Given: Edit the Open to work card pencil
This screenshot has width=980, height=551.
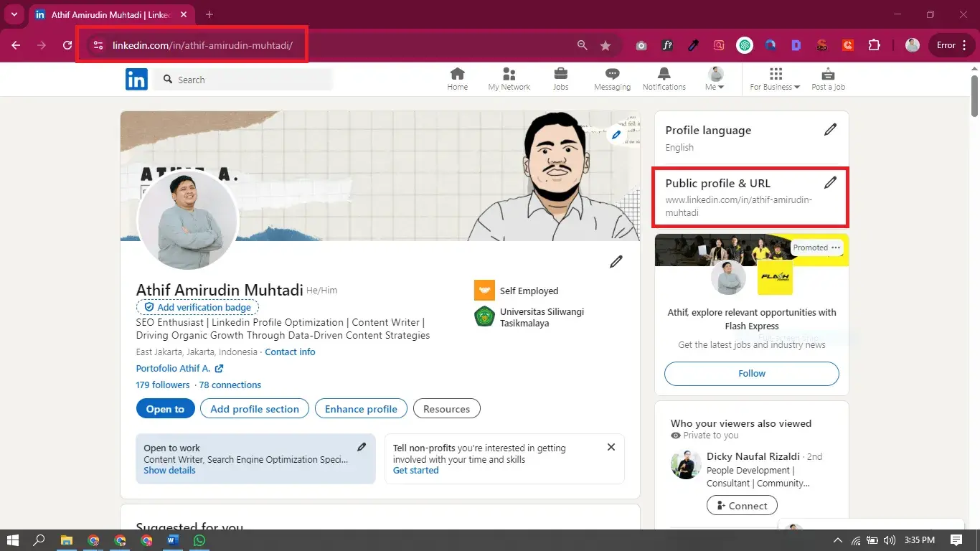Looking at the screenshot, I should point(362,447).
